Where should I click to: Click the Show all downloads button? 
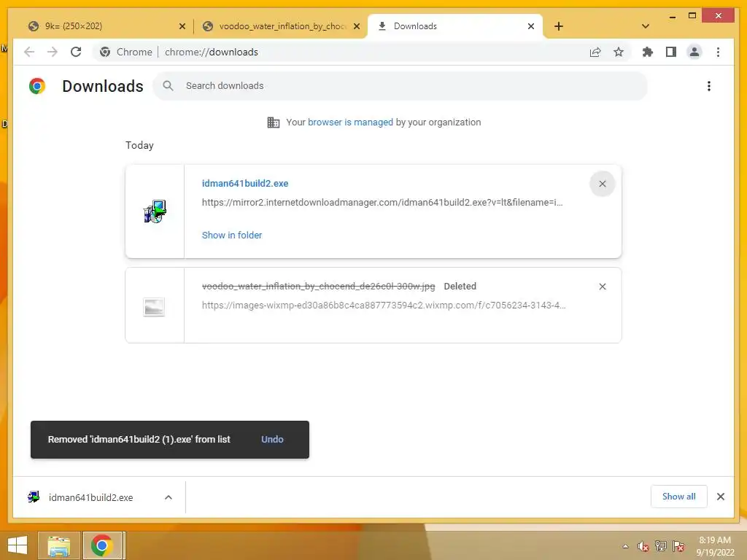tap(679, 497)
